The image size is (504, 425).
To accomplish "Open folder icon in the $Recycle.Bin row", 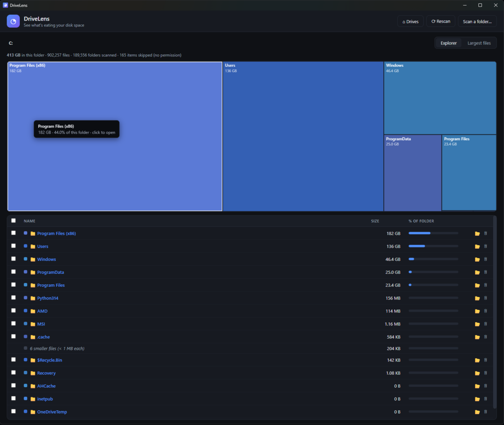I will tap(477, 360).
